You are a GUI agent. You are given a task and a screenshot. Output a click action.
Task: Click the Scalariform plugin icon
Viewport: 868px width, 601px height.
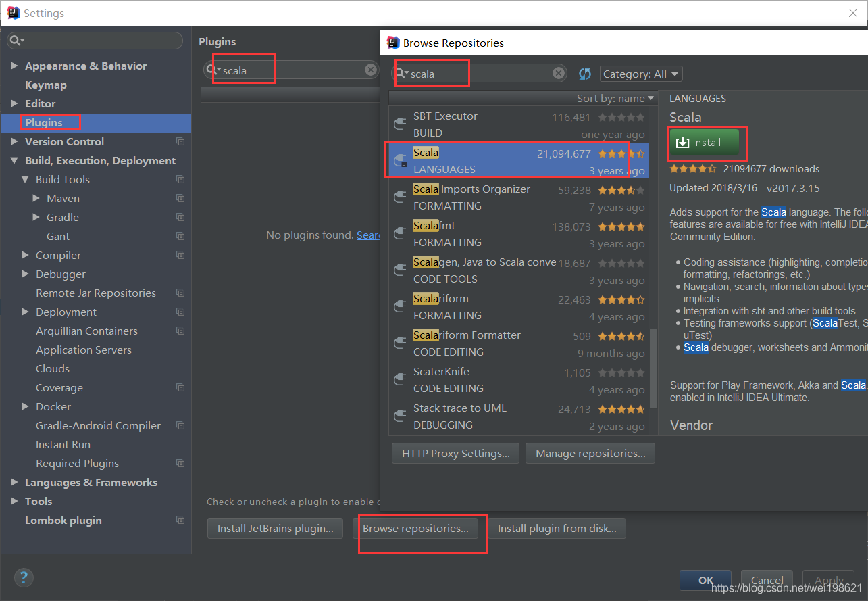(x=400, y=306)
